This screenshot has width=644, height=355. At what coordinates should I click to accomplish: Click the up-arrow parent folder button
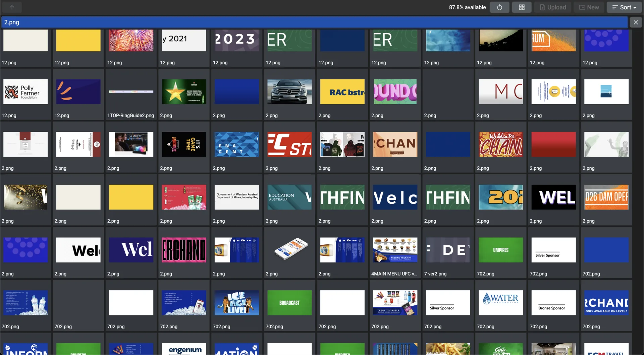(x=12, y=7)
